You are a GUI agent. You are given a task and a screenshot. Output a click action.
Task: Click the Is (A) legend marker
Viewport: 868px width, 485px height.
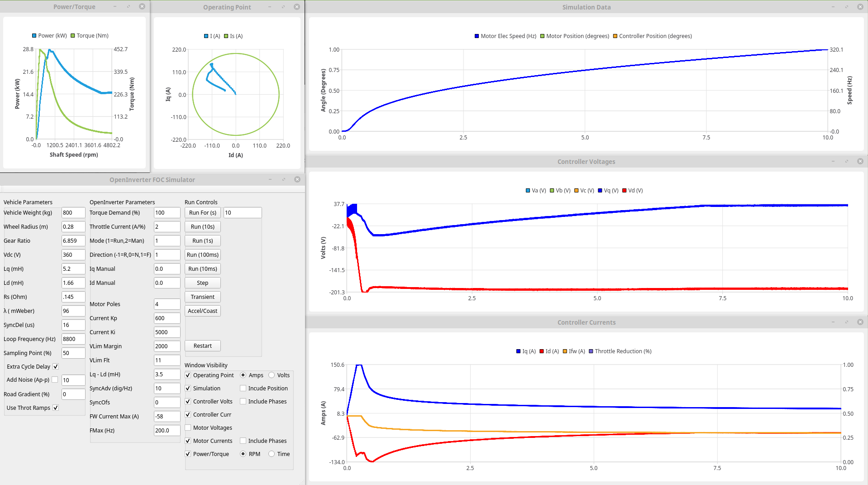pos(226,36)
